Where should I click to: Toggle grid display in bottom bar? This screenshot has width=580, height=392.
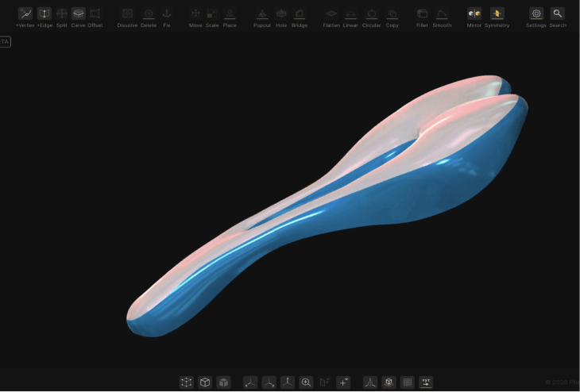pos(408,382)
